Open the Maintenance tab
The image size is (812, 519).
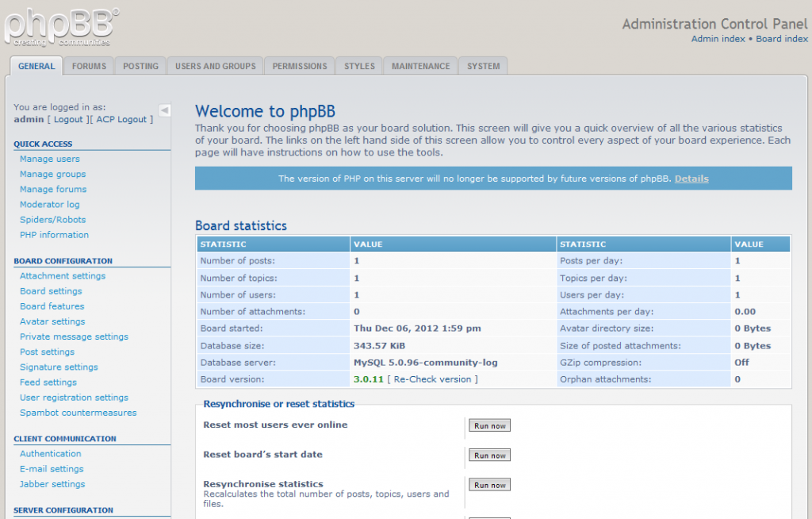(x=419, y=66)
